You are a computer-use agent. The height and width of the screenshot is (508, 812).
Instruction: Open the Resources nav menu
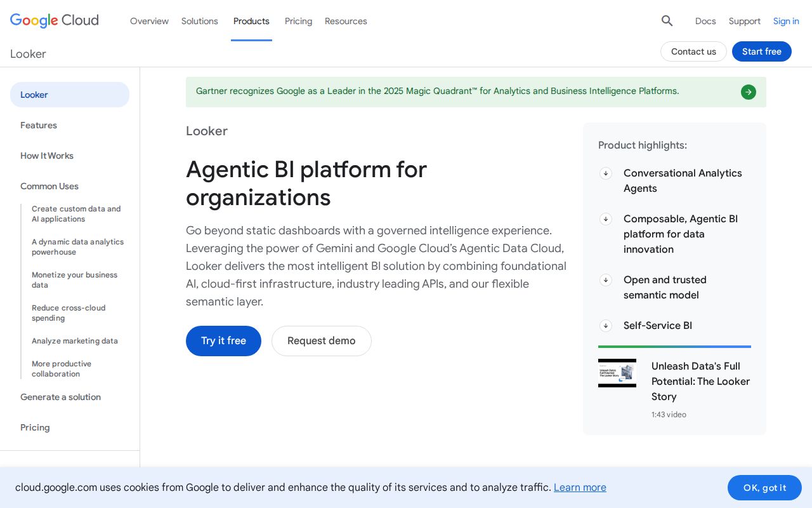346,21
